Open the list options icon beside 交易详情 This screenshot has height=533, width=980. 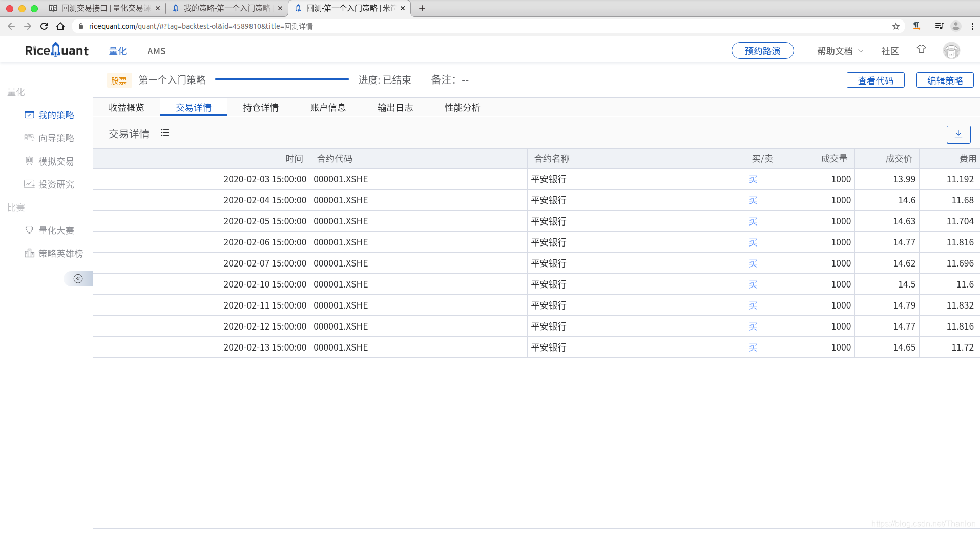pos(164,133)
